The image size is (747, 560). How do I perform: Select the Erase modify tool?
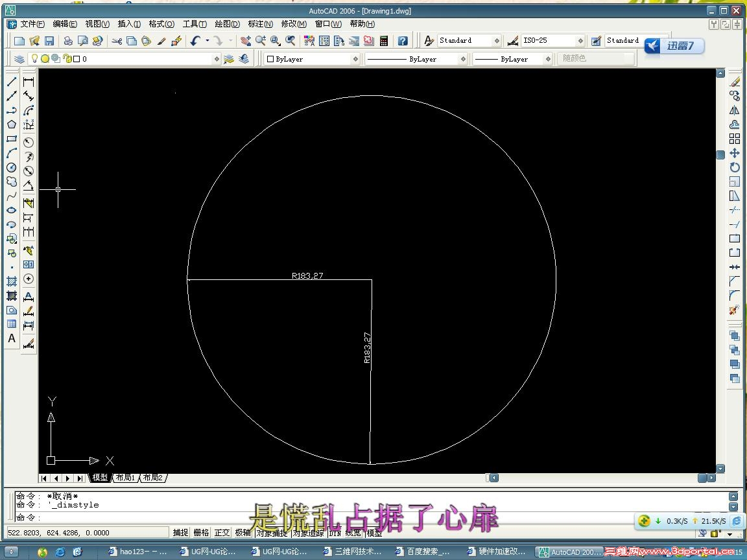pyautogui.click(x=735, y=82)
